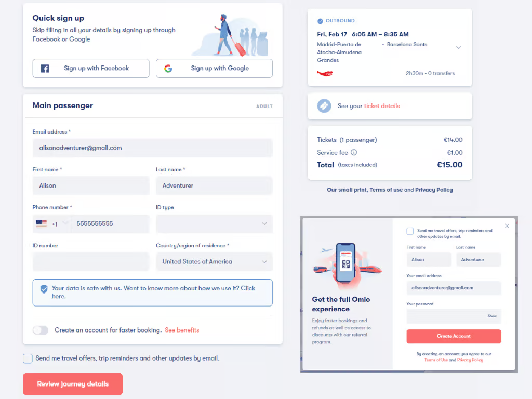
Task: Click the See benefits link
Action: [182, 330]
